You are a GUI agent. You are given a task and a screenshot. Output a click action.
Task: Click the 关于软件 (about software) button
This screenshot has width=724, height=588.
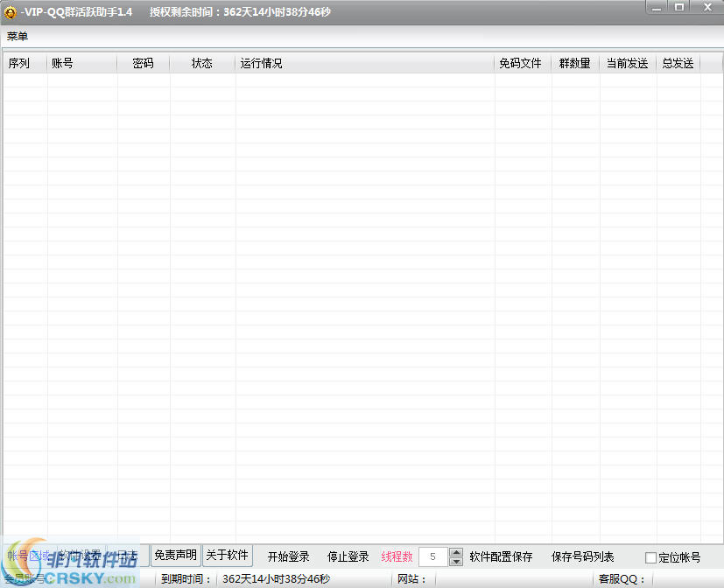click(x=228, y=556)
